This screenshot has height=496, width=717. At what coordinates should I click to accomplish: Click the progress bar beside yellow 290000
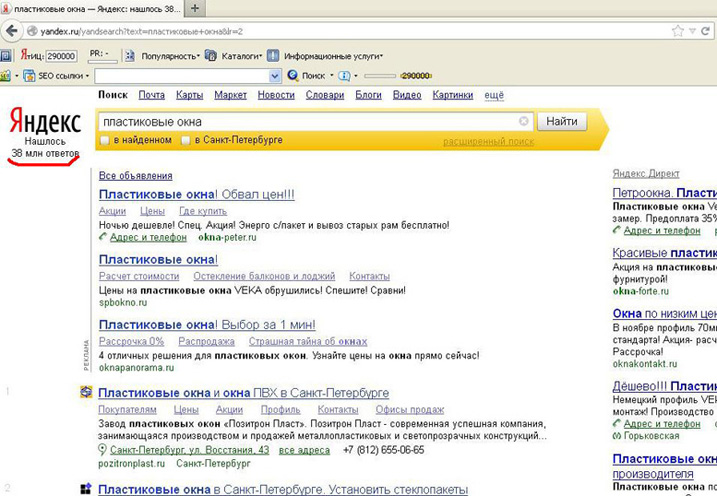click(x=380, y=76)
